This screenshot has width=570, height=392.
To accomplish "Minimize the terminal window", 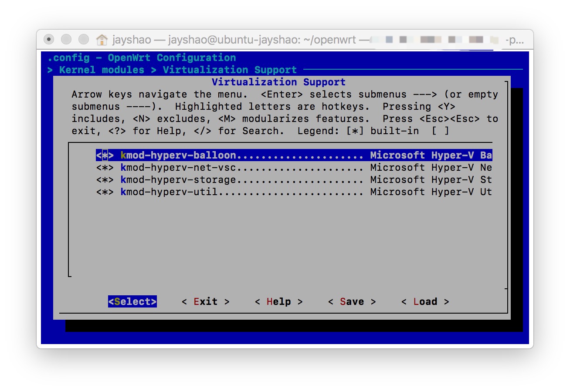I will [x=66, y=39].
